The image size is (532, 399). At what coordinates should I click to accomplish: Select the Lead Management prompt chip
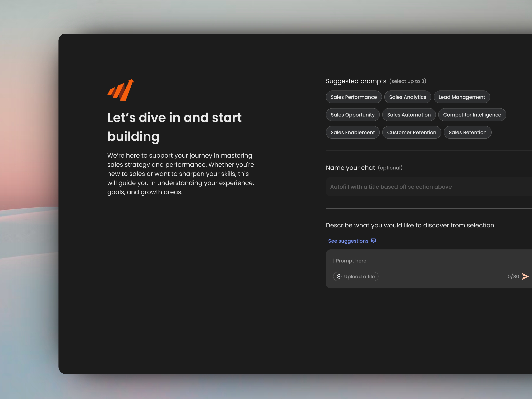coord(461,97)
